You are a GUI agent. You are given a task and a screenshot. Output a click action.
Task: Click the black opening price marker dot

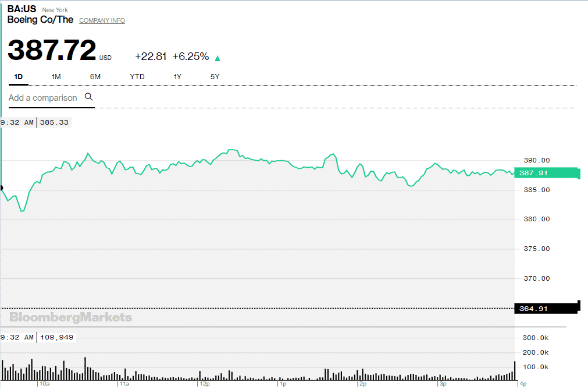[x=2, y=188]
